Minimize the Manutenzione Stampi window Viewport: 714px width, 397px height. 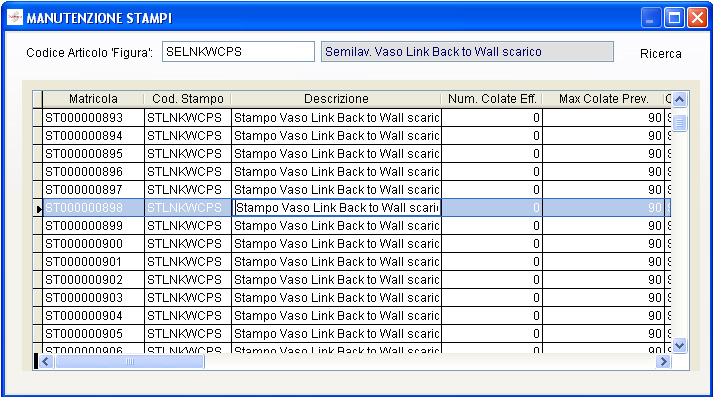pyautogui.click(x=651, y=18)
